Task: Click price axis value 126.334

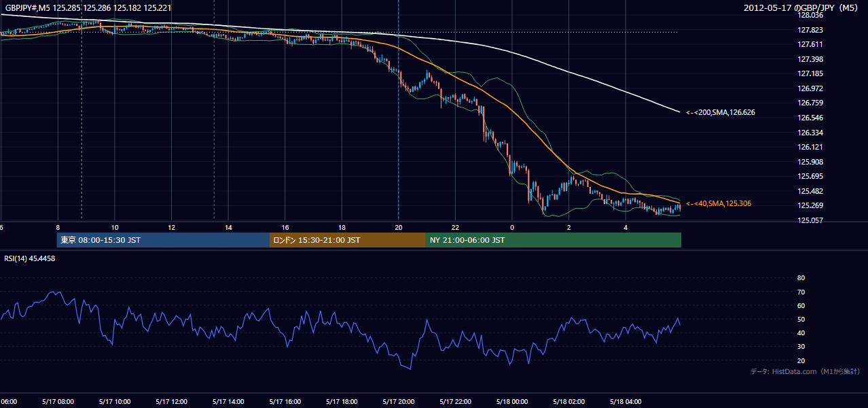Action: (811, 133)
